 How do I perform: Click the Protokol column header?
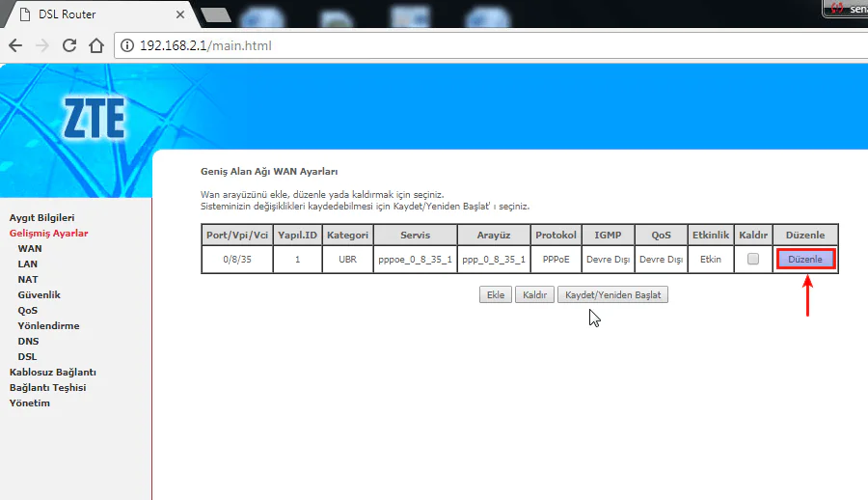[556, 235]
